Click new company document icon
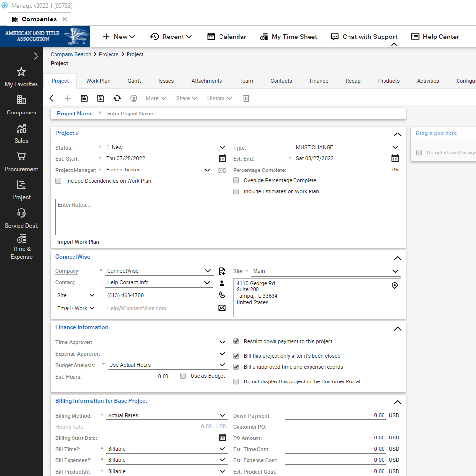This screenshot has width=476, height=476. point(222,271)
